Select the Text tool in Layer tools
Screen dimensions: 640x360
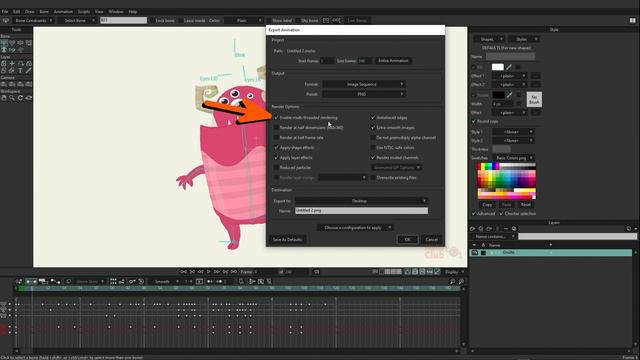(x=20, y=71)
